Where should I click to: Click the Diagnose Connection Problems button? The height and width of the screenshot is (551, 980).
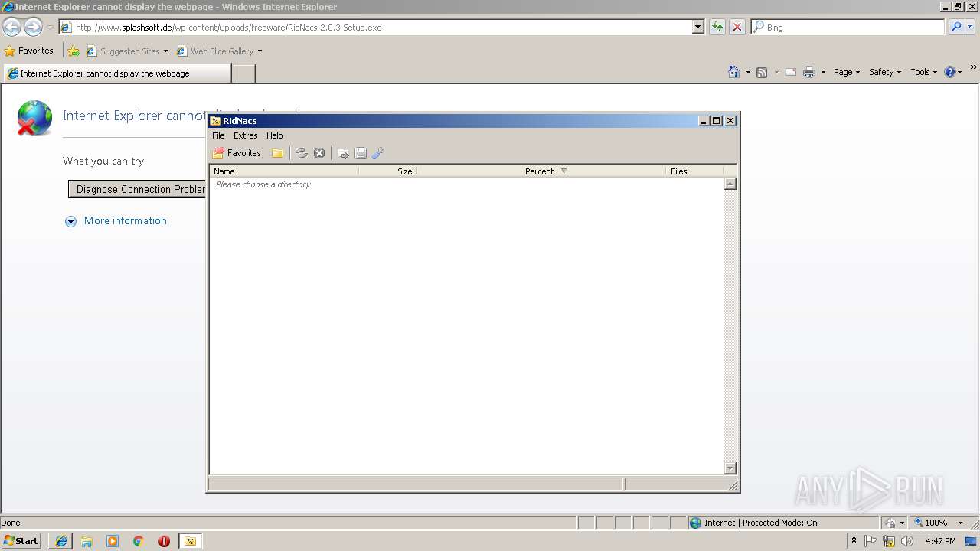(x=137, y=189)
